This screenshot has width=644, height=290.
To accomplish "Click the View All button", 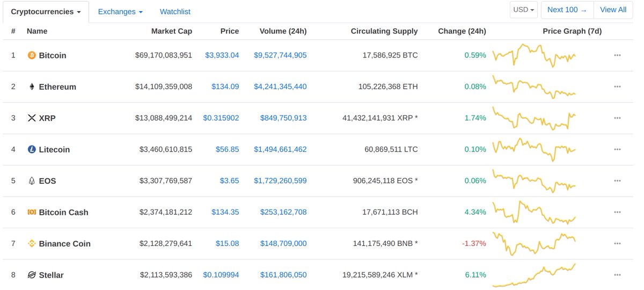I will (x=613, y=10).
